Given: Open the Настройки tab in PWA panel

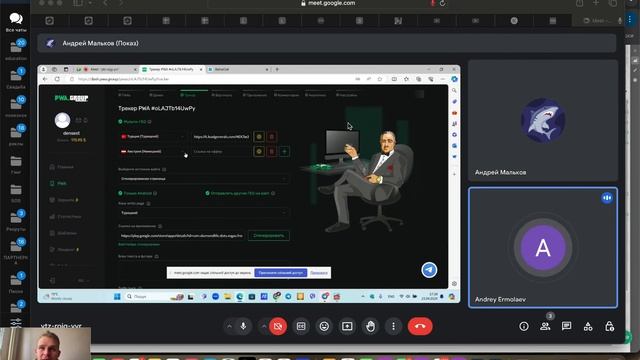Looking at the screenshot, I should pos(347,95).
